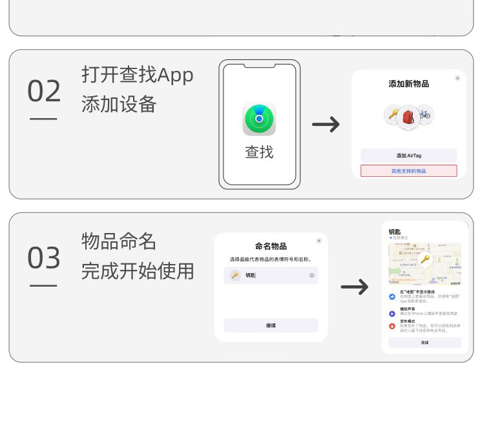This screenshot has height=448, width=491.
Task: Select the red backpack item icon
Action: coord(408,117)
